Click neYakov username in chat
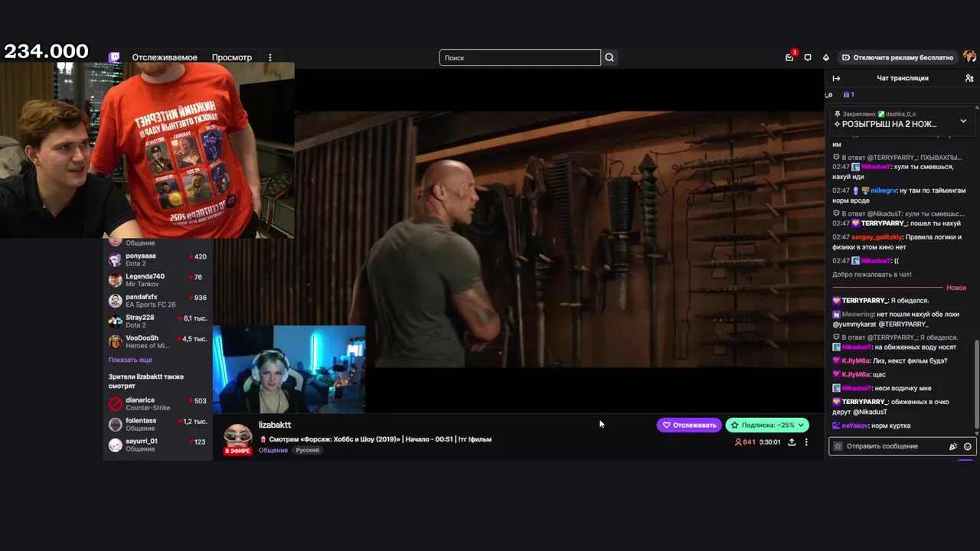Image resolution: width=980 pixels, height=551 pixels. [855, 425]
